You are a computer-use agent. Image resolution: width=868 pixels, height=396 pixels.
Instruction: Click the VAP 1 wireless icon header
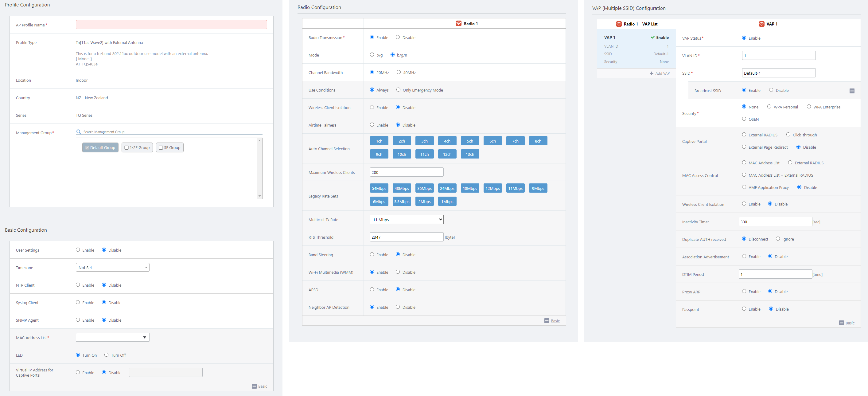point(761,24)
